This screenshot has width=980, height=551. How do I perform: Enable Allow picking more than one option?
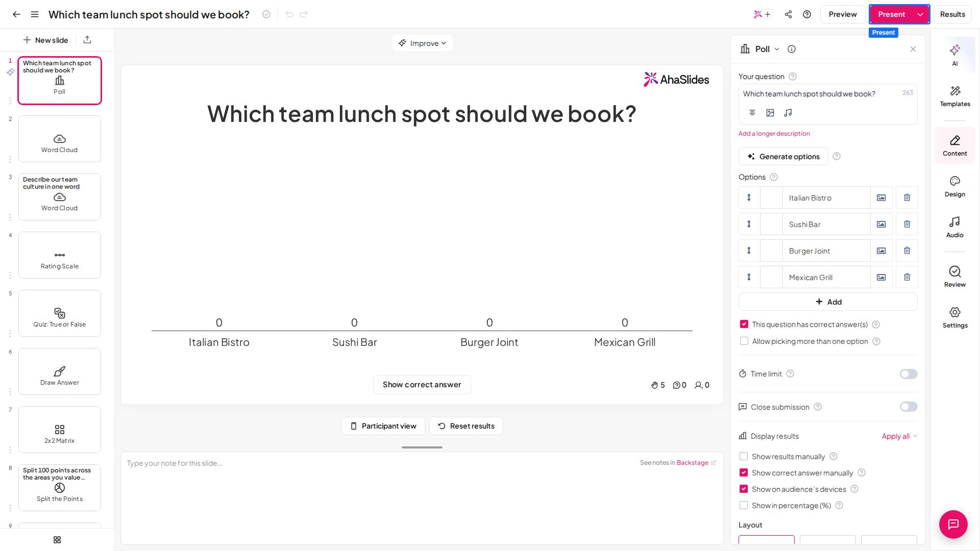[744, 341]
